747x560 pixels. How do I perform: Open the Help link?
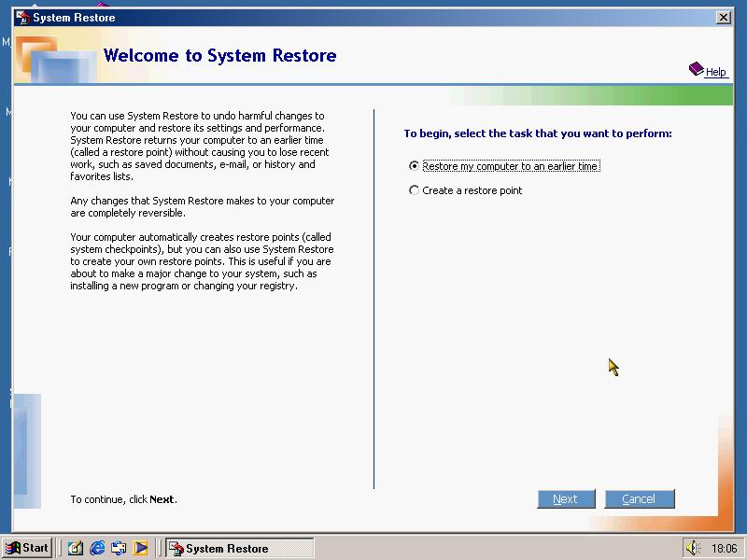(715, 72)
